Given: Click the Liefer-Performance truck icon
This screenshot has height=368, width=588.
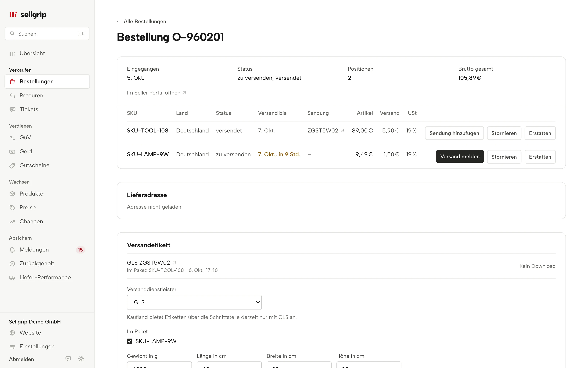Looking at the screenshot, I should pyautogui.click(x=12, y=278).
